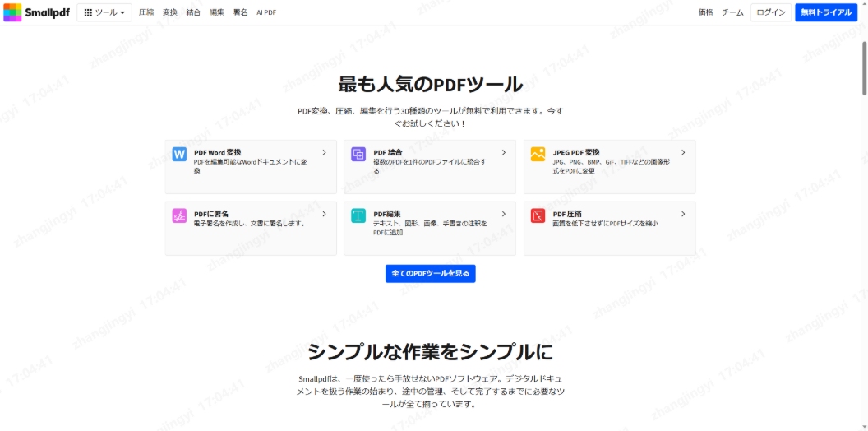Viewport: 868px width, 431px height.
Task: Select 編集 in the top navigation
Action: click(217, 12)
